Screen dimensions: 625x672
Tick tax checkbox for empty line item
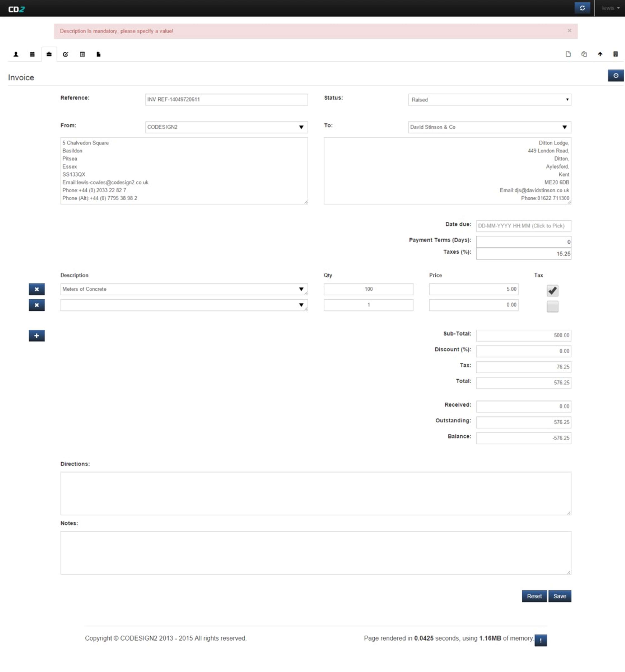552,307
